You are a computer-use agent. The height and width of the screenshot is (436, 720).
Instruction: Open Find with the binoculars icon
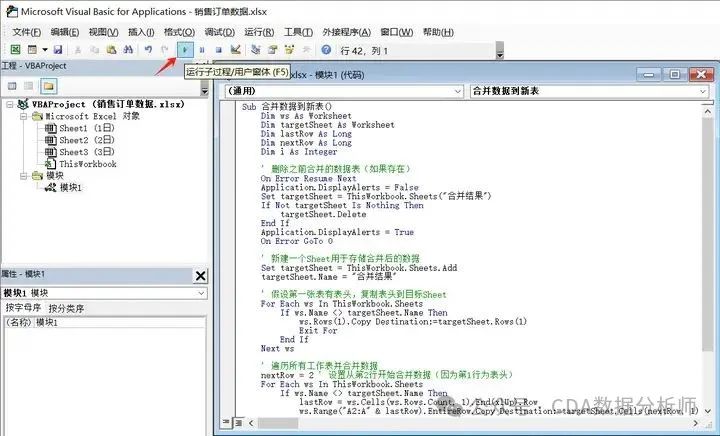click(x=128, y=50)
